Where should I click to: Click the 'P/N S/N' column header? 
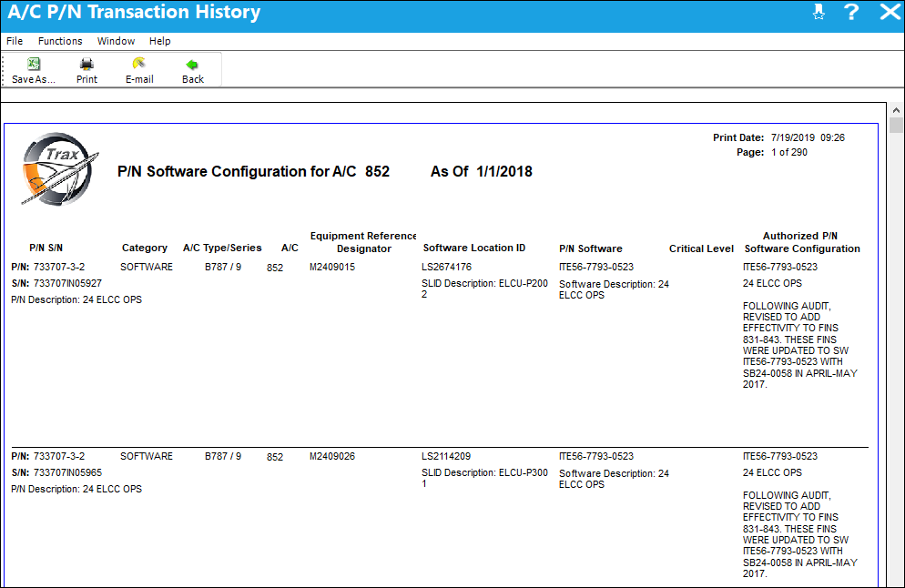point(46,248)
